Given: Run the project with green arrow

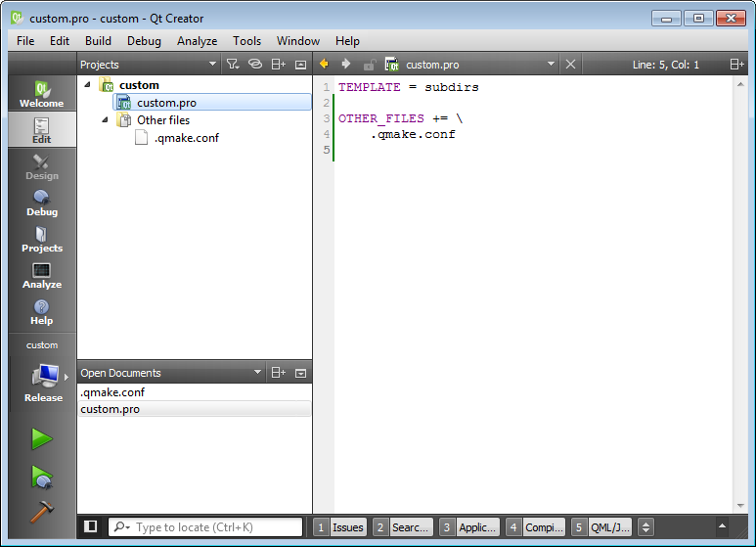Looking at the screenshot, I should pyautogui.click(x=42, y=439).
